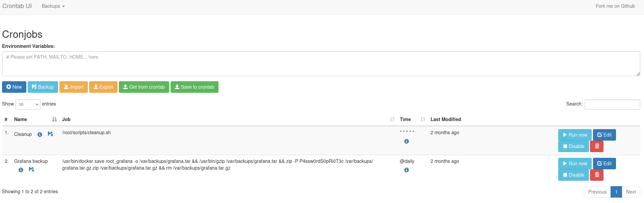The height and width of the screenshot is (203, 644).
Task: Click the Cleanup job name text
Action: tap(23, 134)
